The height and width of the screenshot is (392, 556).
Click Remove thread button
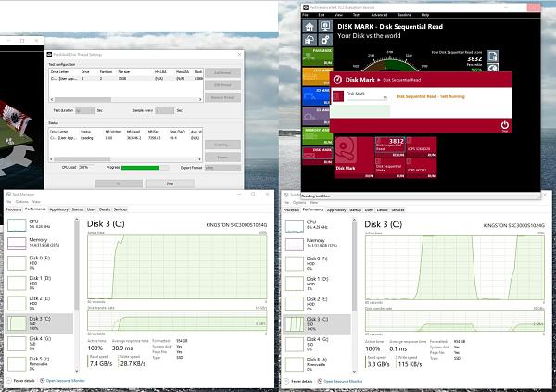click(222, 97)
